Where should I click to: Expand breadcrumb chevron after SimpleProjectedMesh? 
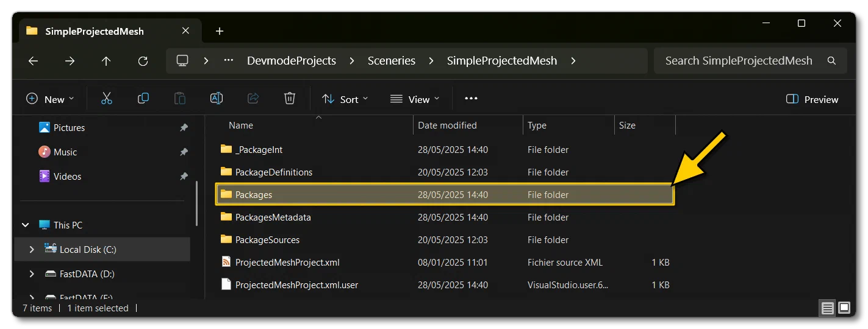coord(573,61)
